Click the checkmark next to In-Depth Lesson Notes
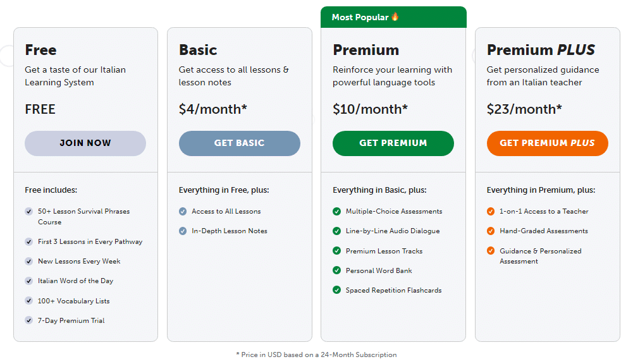 coord(183,231)
